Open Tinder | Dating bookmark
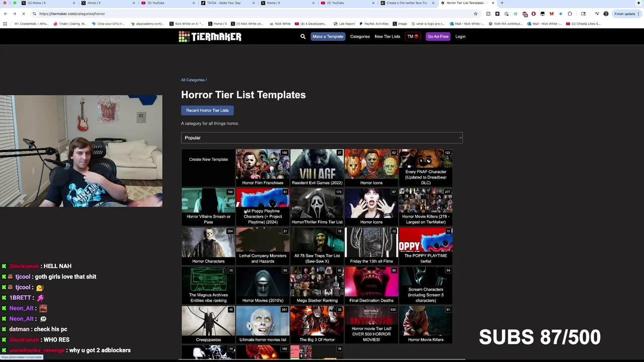This screenshot has width=644, height=362. 70,24
